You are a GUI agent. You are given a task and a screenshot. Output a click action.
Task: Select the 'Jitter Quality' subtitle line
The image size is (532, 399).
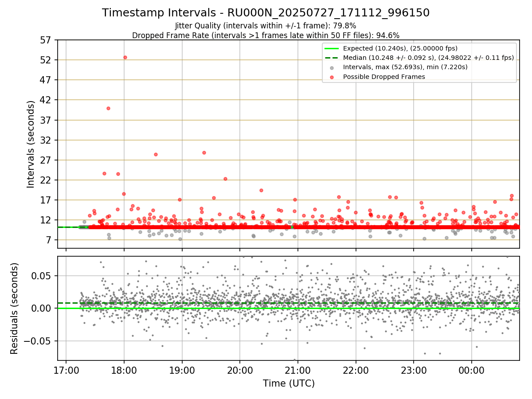pos(266,26)
